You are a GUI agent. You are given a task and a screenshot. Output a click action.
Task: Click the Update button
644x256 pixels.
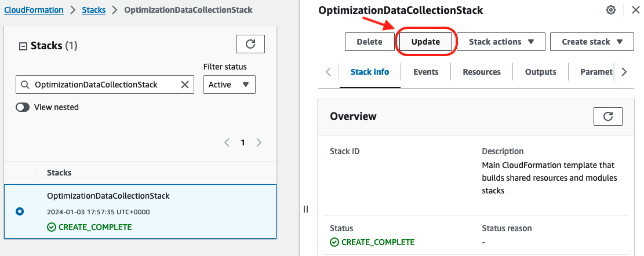click(x=426, y=42)
